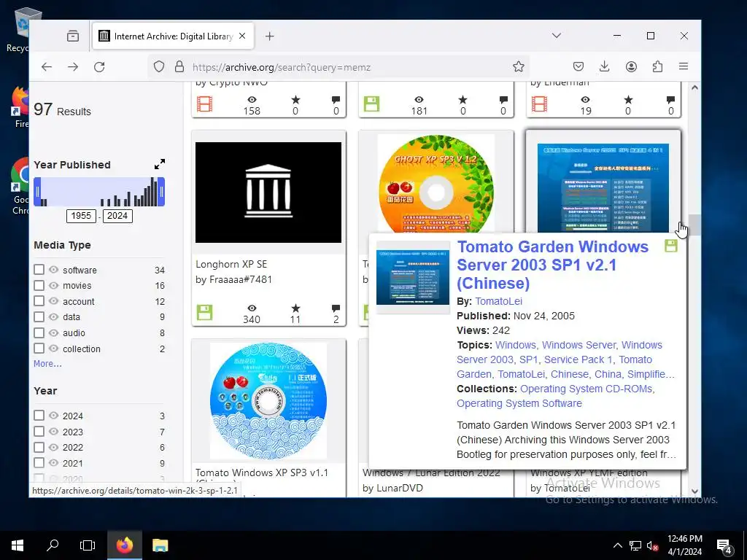Click reviews icon on Longhorn XP SE card
This screenshot has height=560, width=747.
click(336, 308)
